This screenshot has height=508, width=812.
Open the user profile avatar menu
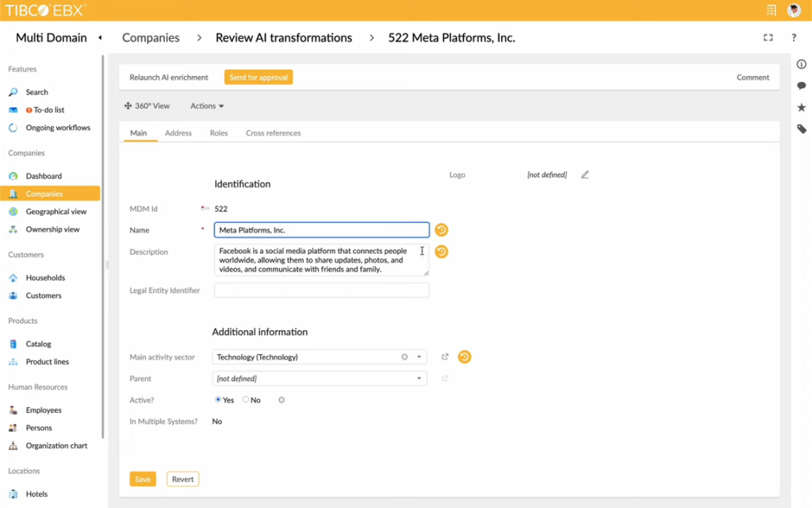(x=794, y=10)
